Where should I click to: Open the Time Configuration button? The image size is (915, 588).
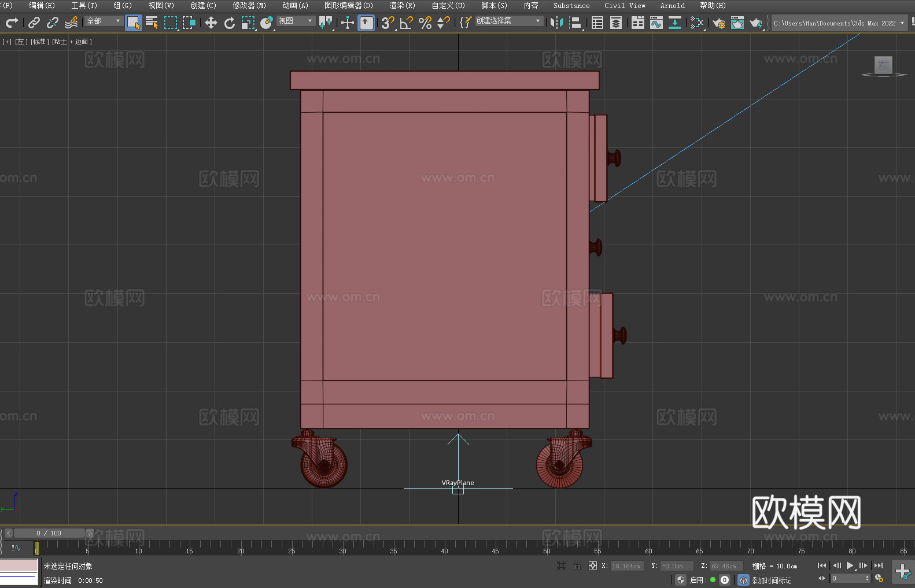pyautogui.click(x=879, y=578)
